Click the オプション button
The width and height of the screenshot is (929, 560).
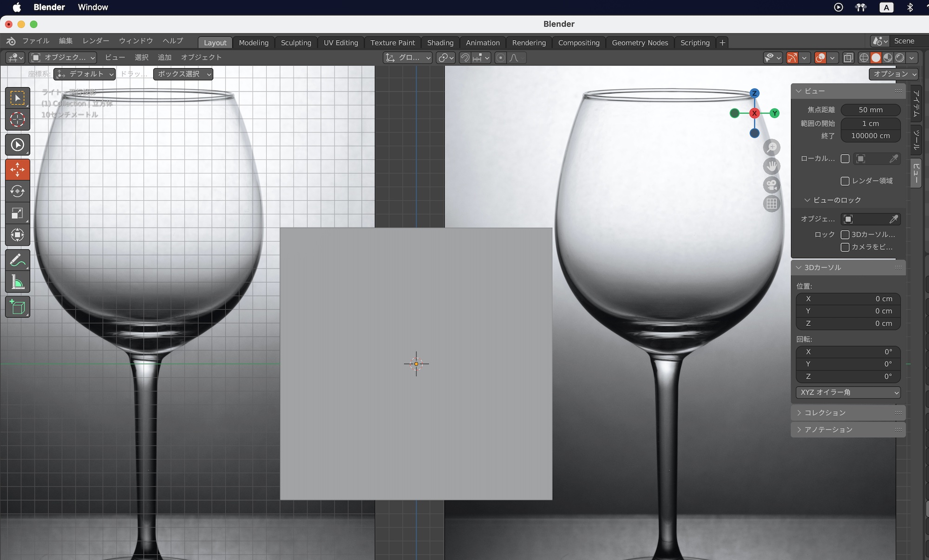point(894,74)
